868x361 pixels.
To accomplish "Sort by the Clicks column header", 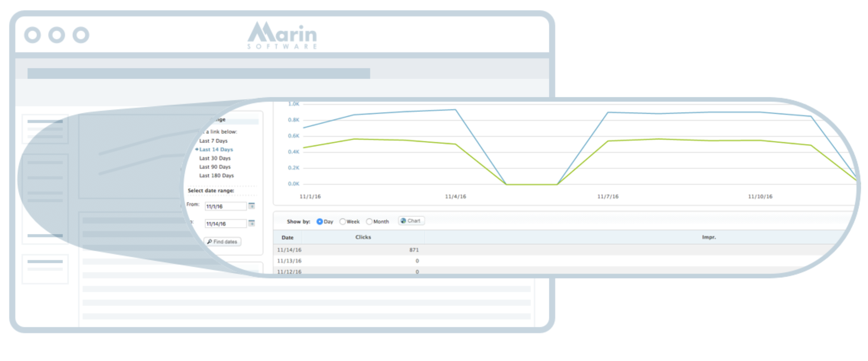I will [x=363, y=237].
